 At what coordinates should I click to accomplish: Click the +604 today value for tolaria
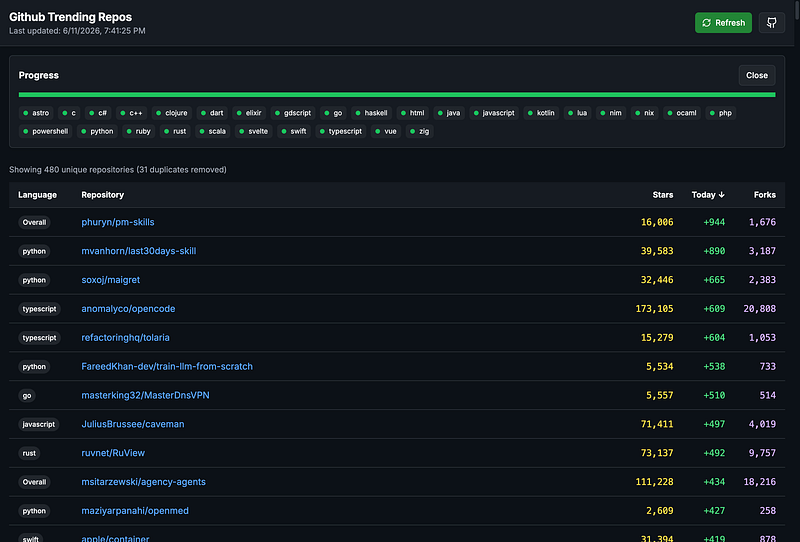[714, 337]
